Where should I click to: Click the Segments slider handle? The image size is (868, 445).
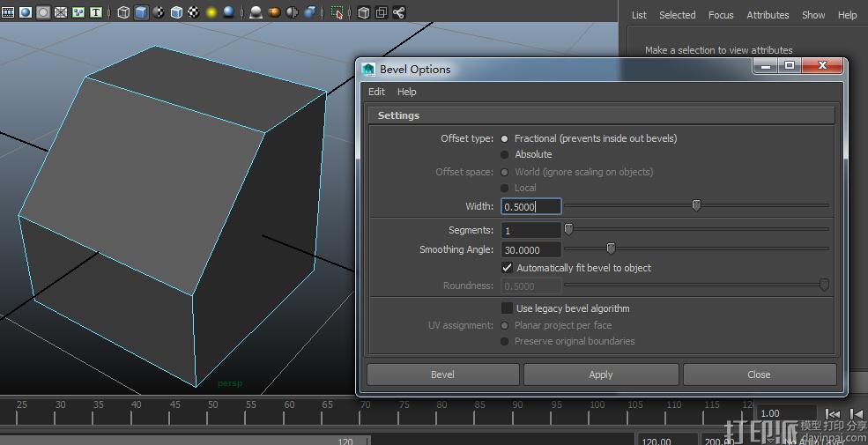(x=568, y=229)
